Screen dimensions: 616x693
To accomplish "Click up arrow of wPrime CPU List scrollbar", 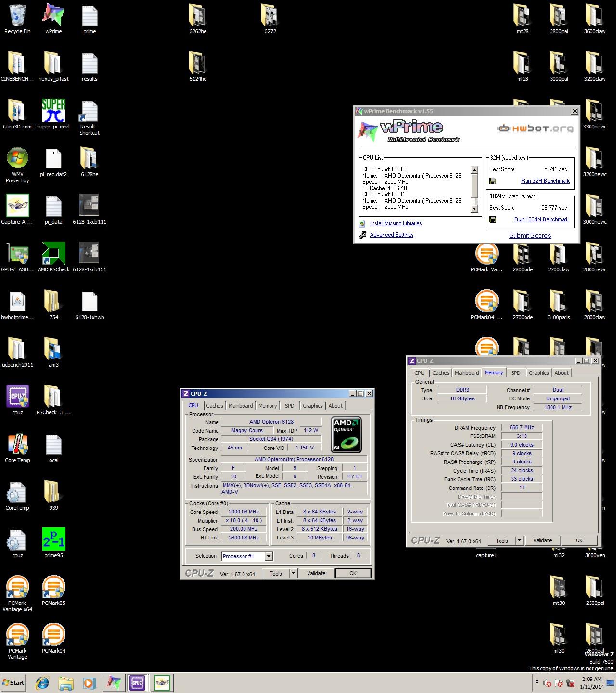I will click(474, 170).
